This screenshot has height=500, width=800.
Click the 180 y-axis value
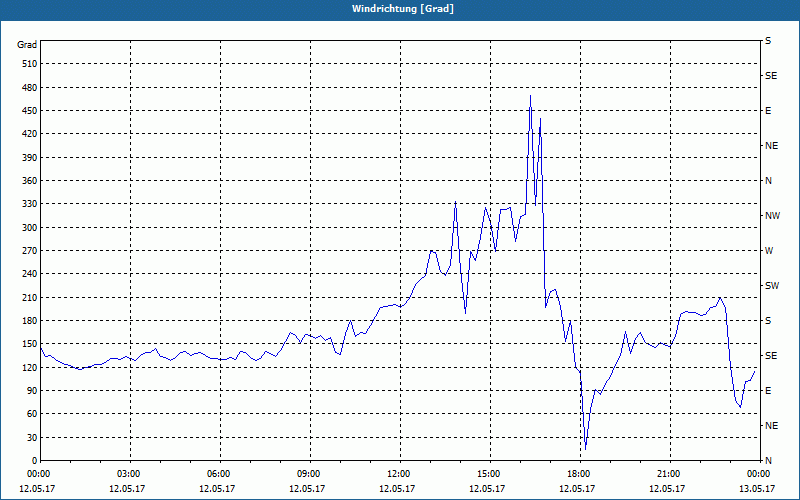click(30, 321)
